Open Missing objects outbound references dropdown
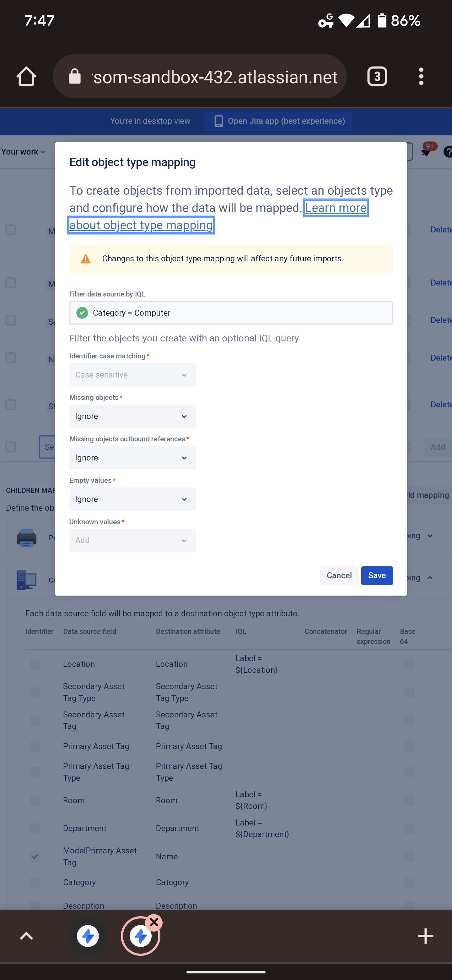The height and width of the screenshot is (980, 452). coord(132,458)
